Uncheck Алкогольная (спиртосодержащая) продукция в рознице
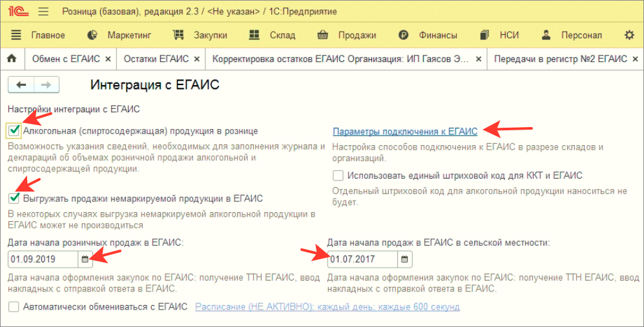This screenshot has height=327, width=644. point(14,131)
